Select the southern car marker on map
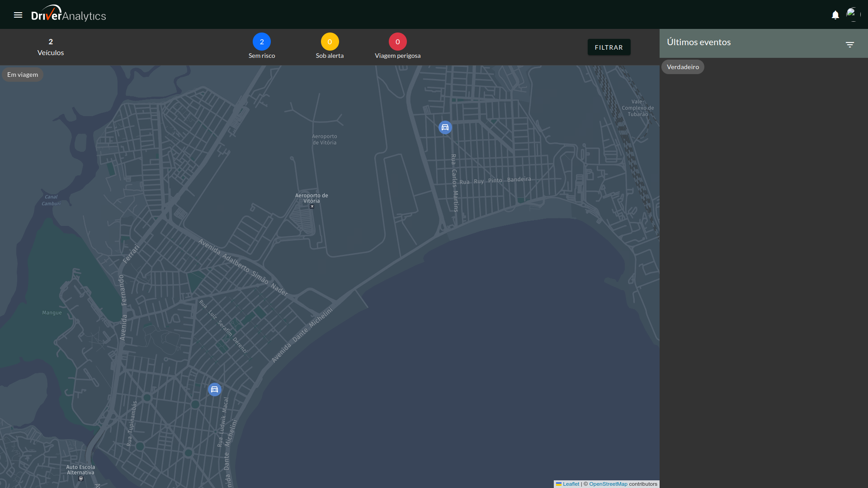 point(214,389)
